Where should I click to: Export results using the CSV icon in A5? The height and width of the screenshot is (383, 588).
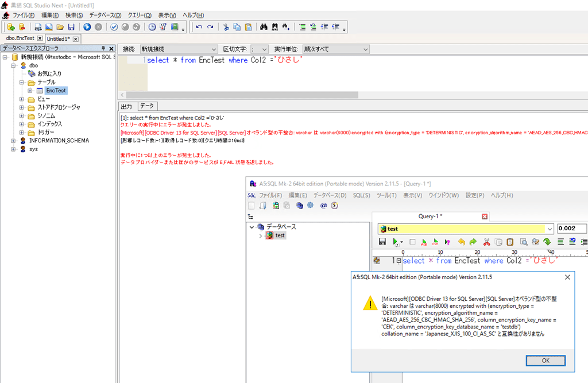tap(435, 242)
